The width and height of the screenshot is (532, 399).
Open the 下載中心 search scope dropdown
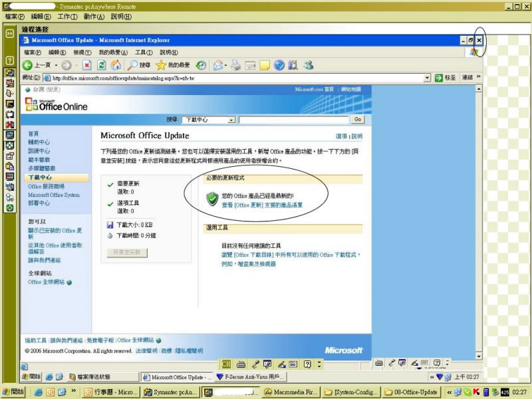(x=231, y=120)
